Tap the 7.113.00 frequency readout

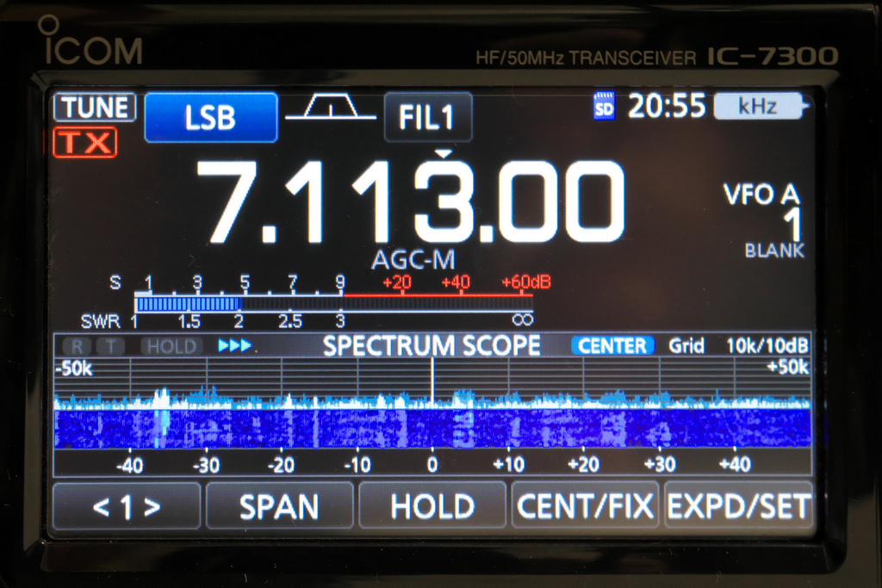coord(411,201)
